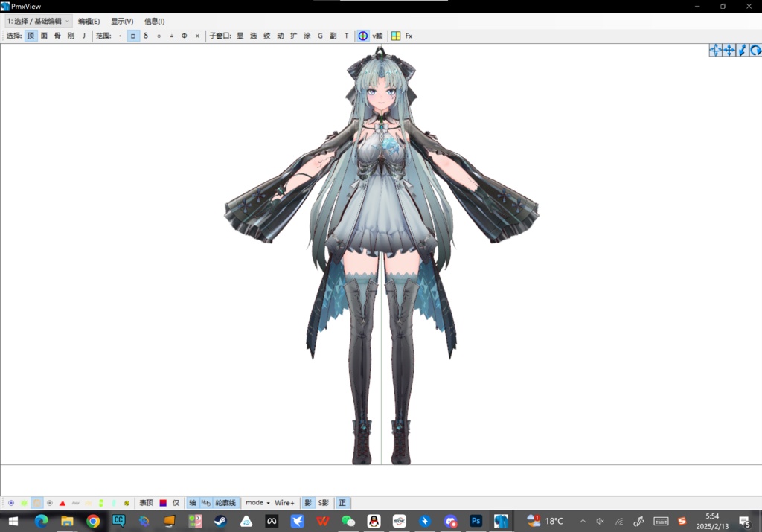
Task: Open the 显 display subwindow
Action: [238, 35]
